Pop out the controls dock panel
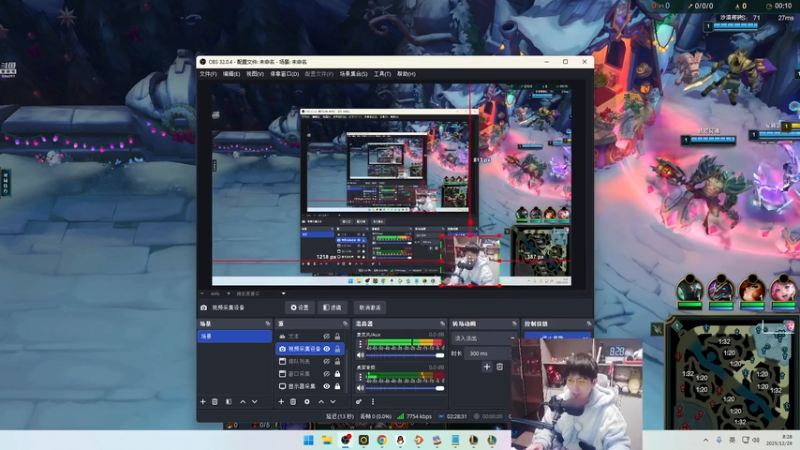This screenshot has height=450, width=800. coord(589,324)
